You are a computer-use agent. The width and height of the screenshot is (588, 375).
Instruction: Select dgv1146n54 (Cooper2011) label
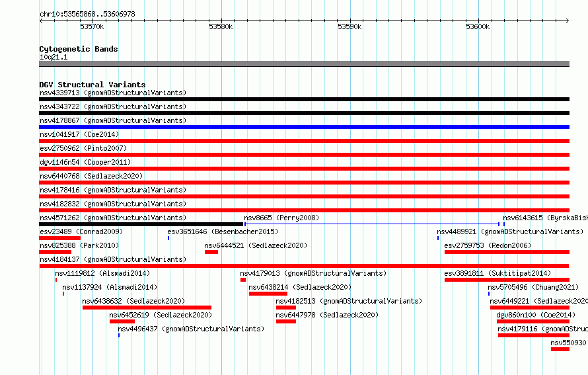85,162
